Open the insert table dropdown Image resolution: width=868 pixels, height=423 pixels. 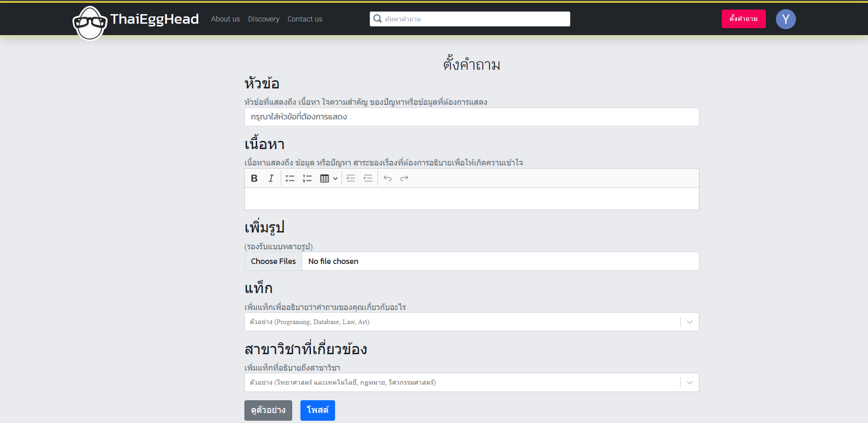pos(328,178)
